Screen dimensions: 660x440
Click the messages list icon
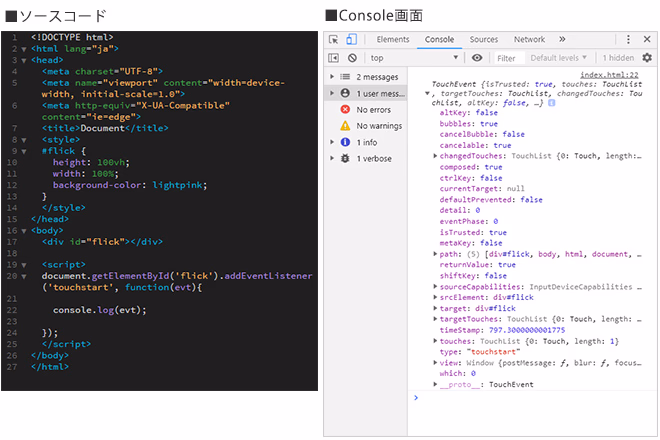pos(345,77)
